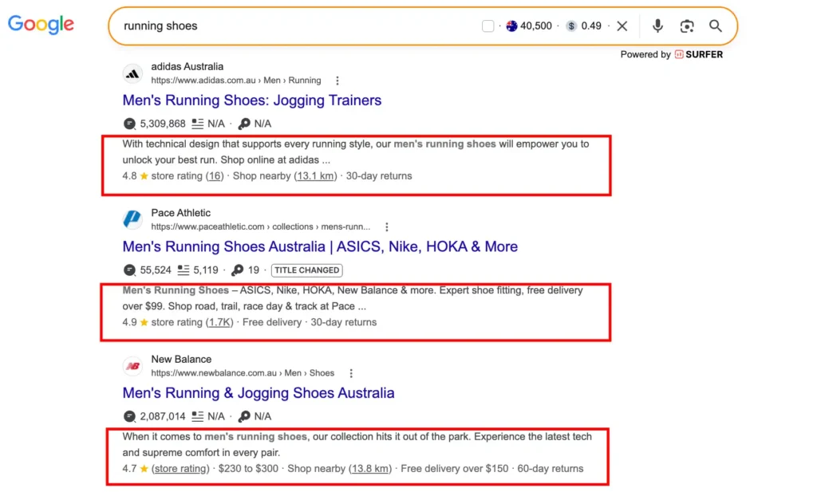
Task: Click Free delivery over $150 text
Action: pos(454,469)
